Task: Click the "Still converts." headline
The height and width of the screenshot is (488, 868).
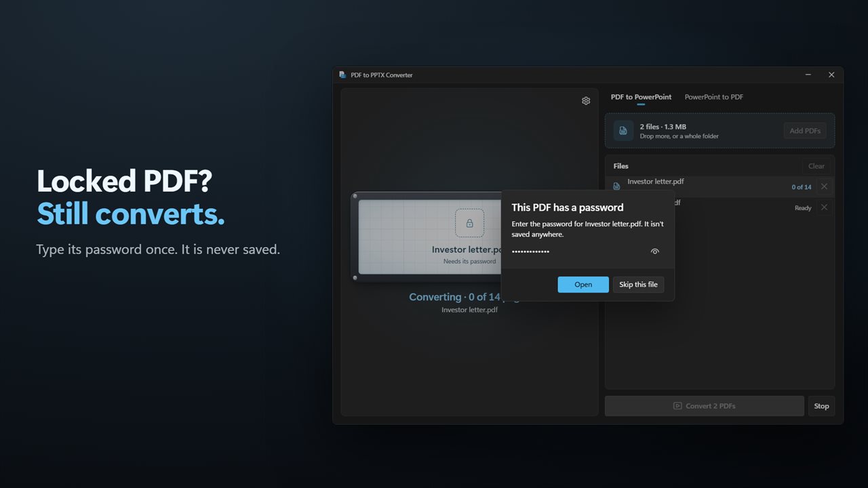Action: coord(131,213)
